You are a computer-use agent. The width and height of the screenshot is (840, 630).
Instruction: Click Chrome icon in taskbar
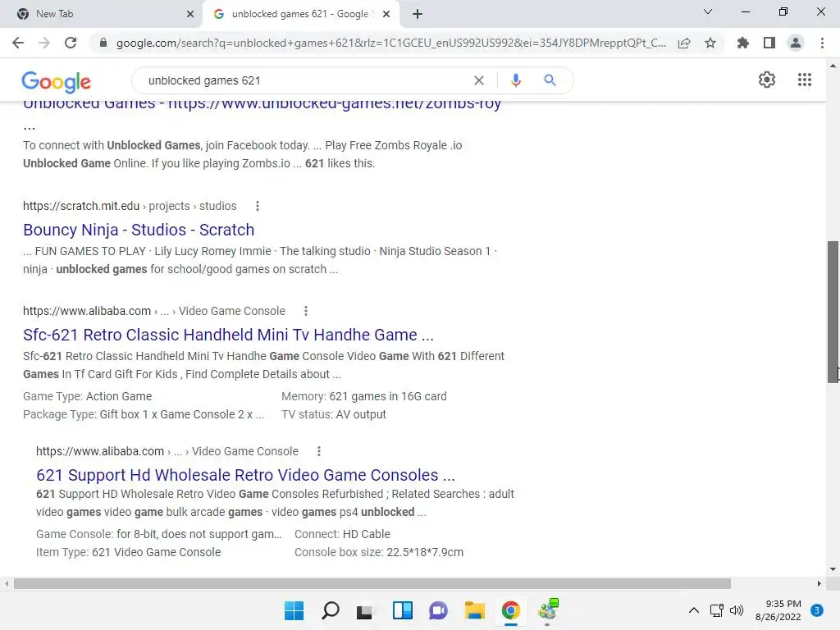[x=510, y=610]
